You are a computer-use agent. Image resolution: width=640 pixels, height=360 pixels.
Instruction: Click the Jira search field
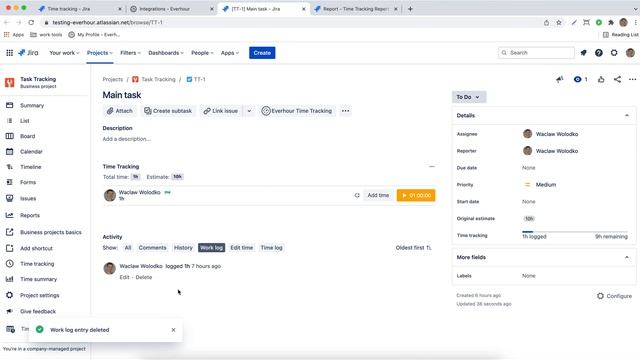tap(536, 53)
